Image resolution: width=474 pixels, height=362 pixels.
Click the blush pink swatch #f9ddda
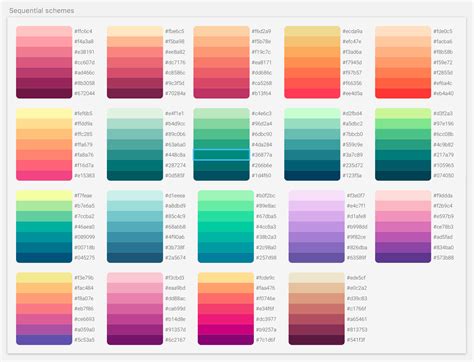coord(403,196)
